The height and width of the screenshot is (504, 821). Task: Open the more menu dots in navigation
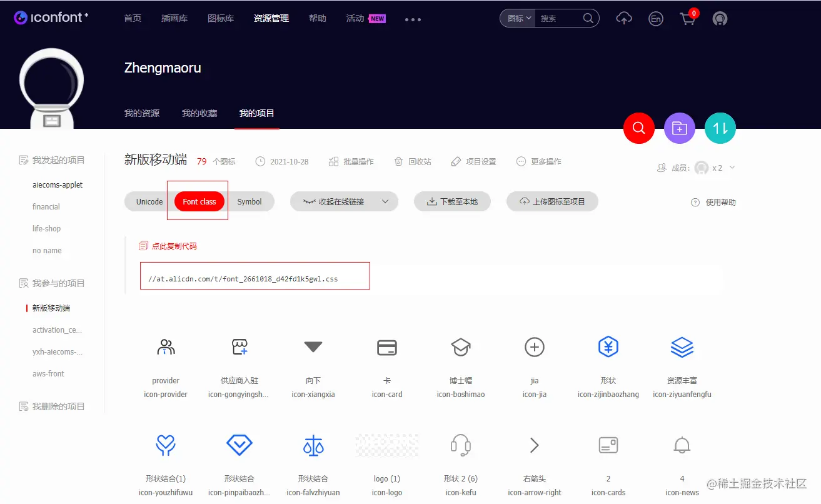tap(413, 19)
